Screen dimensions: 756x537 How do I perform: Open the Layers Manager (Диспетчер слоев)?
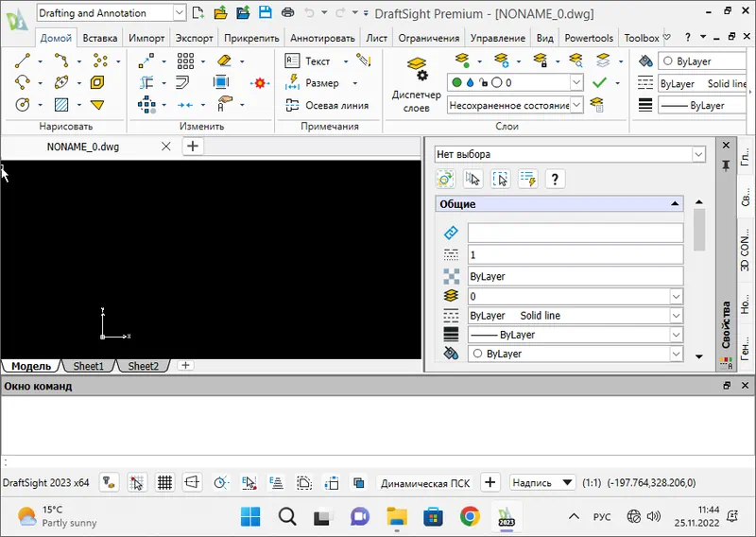pyautogui.click(x=417, y=85)
